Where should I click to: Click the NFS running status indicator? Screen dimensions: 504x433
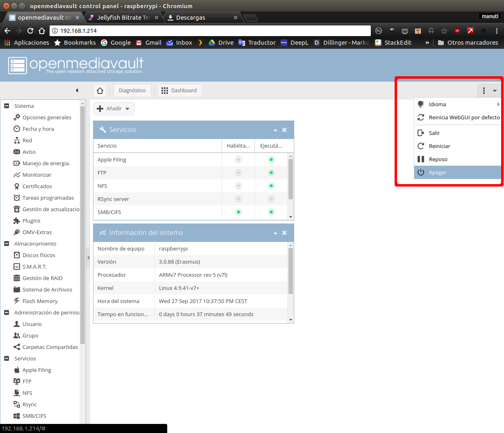click(271, 186)
